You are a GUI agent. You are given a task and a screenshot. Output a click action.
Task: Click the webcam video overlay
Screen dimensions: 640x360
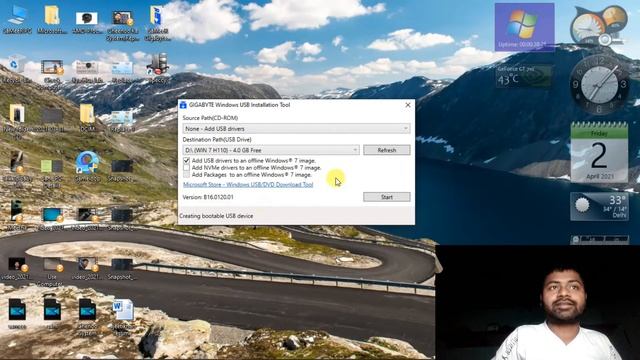[x=538, y=302]
